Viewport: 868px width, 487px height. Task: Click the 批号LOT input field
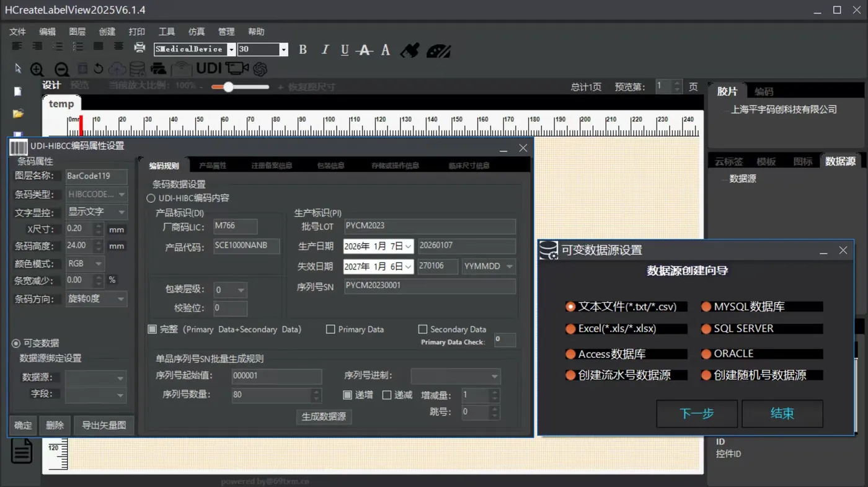click(430, 226)
